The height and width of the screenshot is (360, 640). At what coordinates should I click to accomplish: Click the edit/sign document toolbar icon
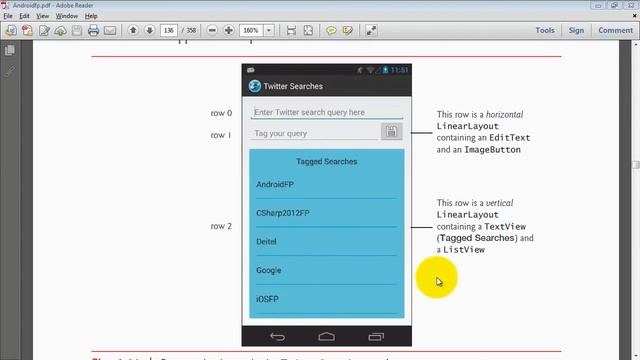coord(44,30)
